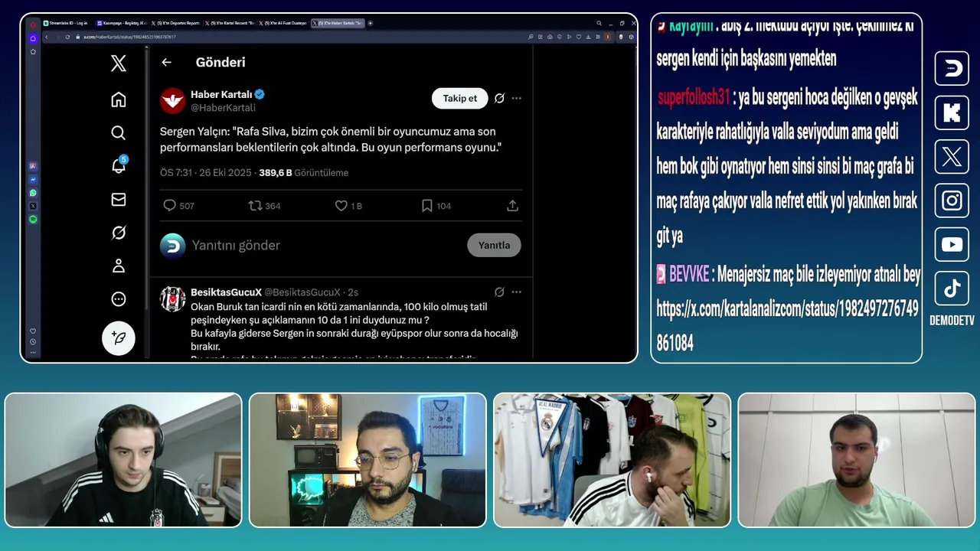Click the Instagram logo on overlay

point(952,201)
